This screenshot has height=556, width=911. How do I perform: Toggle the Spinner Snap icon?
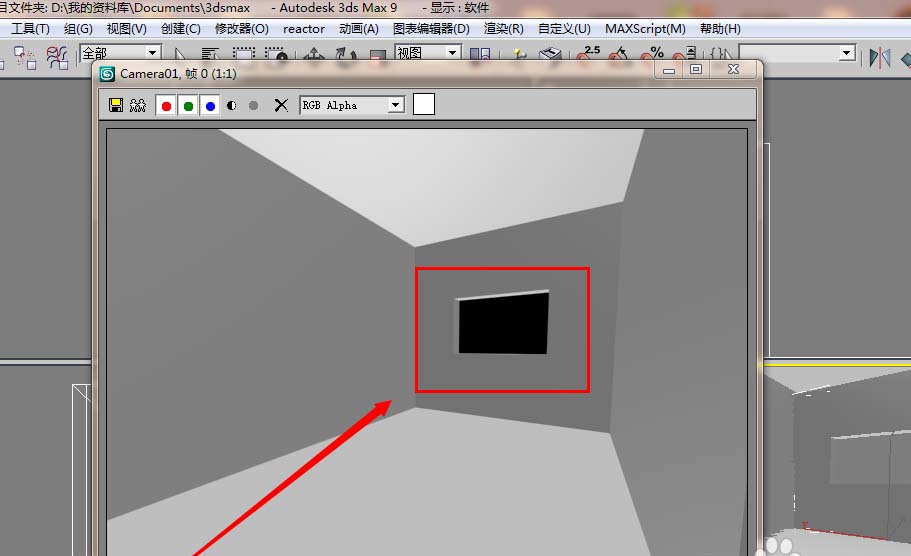point(684,54)
